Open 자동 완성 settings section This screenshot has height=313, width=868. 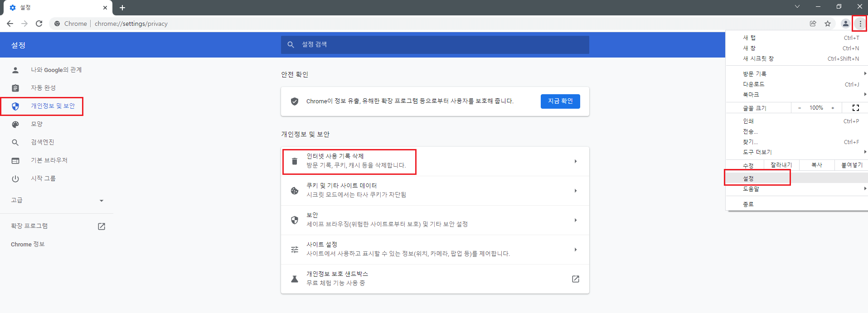click(x=43, y=88)
